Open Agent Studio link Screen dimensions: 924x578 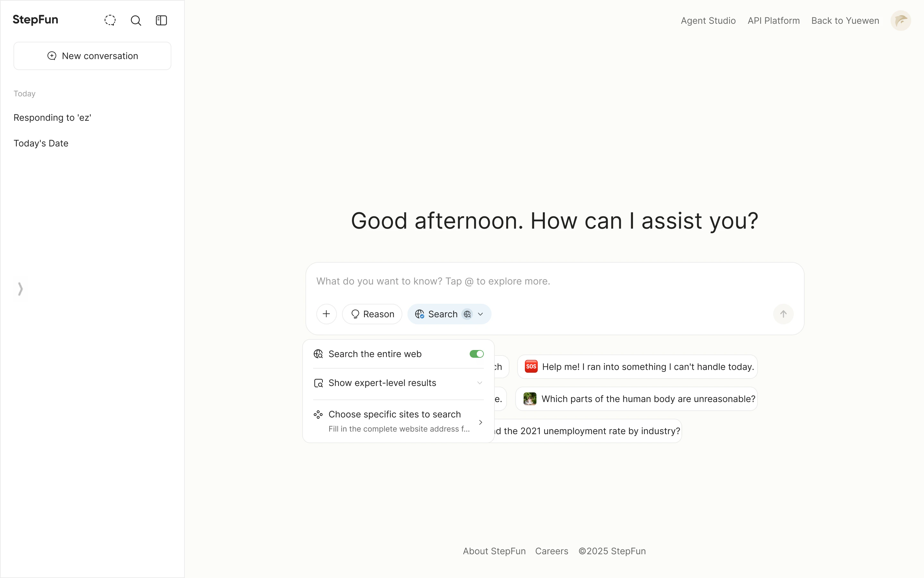coord(708,21)
